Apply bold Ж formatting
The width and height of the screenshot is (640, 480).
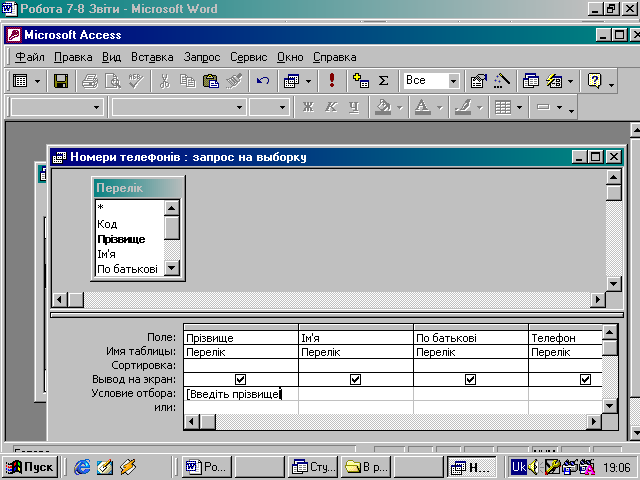coord(308,107)
